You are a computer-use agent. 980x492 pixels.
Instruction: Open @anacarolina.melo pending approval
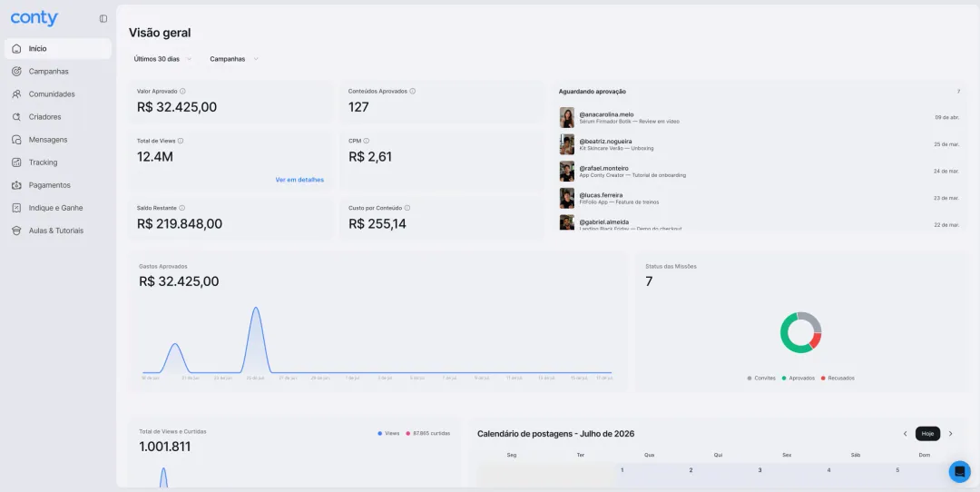(x=759, y=117)
